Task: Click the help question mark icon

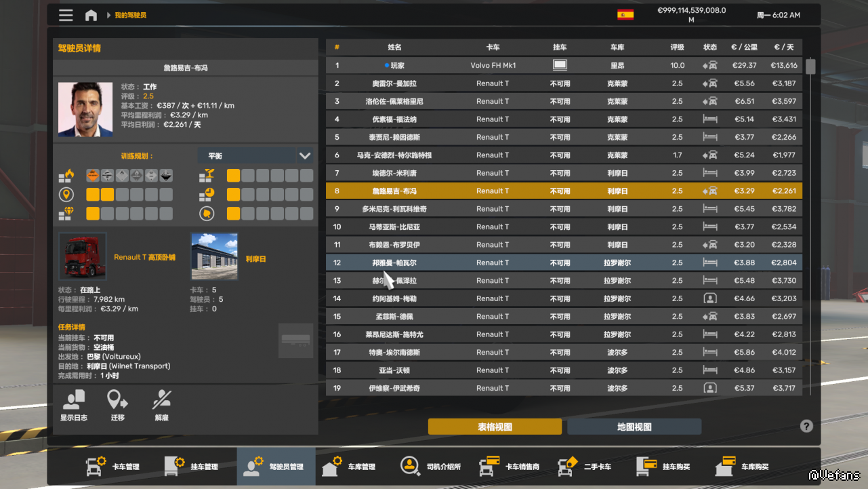Action: click(x=806, y=426)
